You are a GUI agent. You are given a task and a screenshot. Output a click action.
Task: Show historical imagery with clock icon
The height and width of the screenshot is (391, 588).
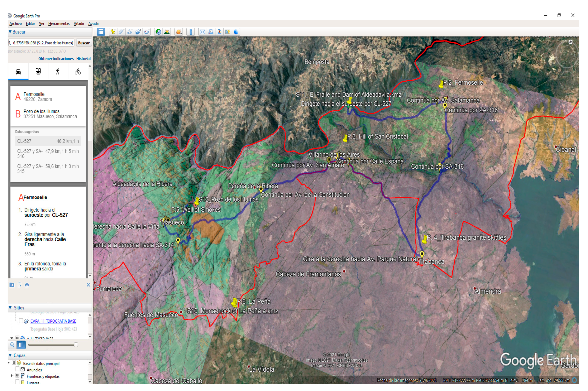tap(158, 32)
